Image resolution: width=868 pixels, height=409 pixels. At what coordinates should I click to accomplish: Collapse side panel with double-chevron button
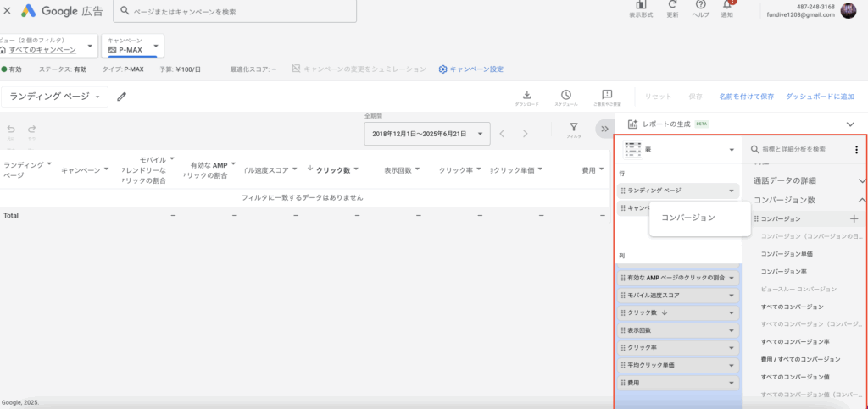tap(604, 129)
